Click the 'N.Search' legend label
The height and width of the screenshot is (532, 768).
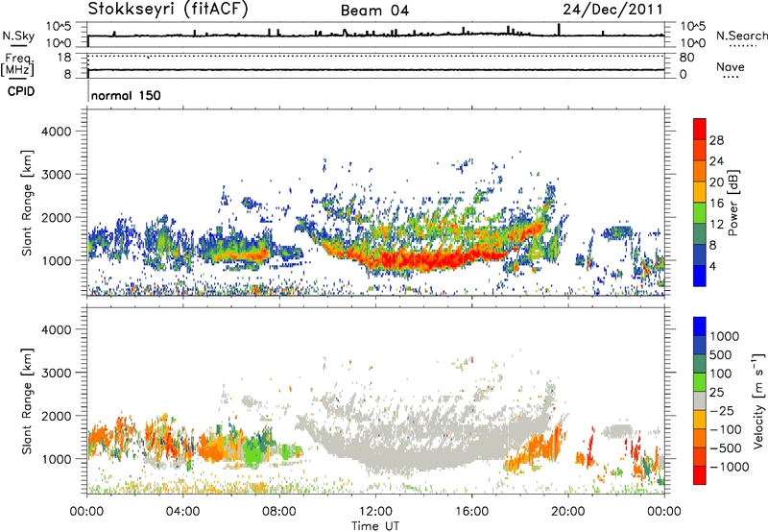(x=741, y=36)
